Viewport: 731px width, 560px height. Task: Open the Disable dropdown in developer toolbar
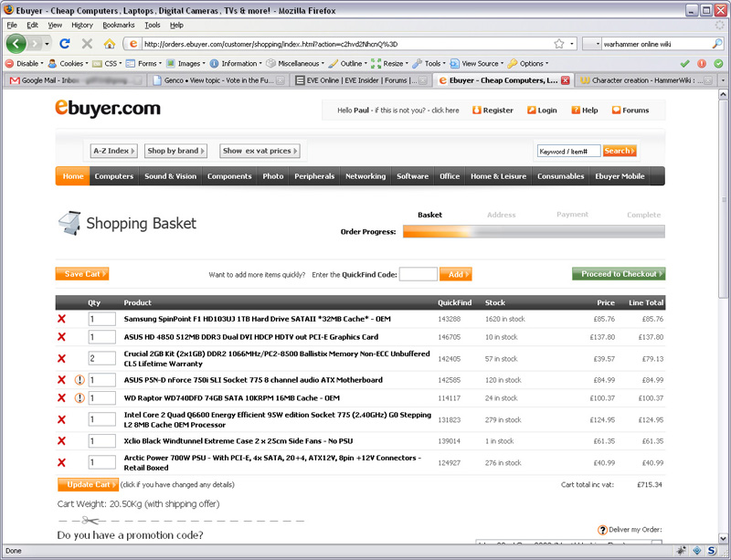point(24,63)
